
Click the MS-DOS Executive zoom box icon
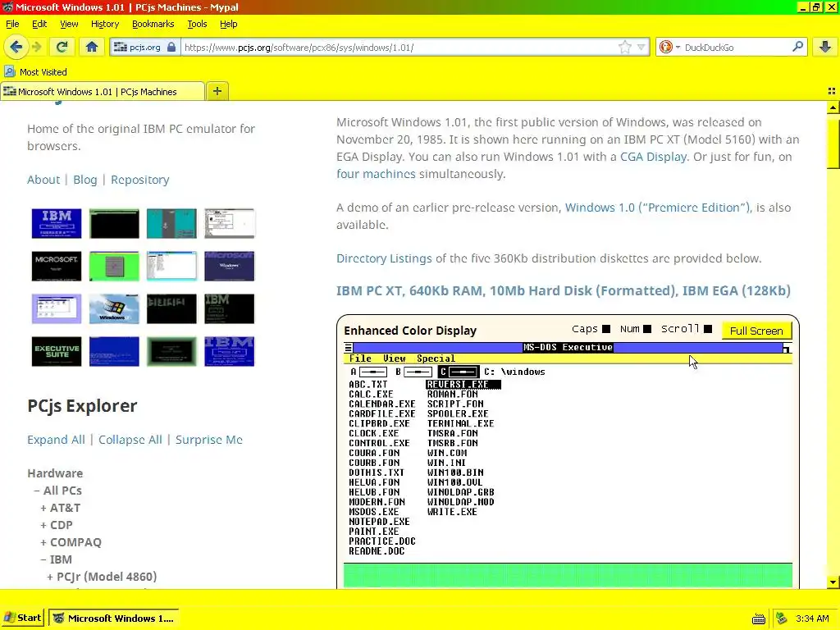point(787,348)
